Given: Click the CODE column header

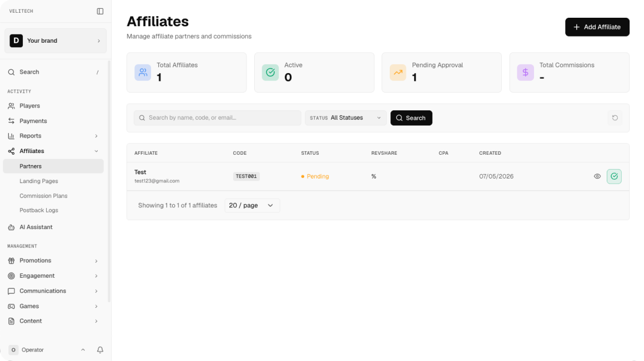Looking at the screenshot, I should pyautogui.click(x=239, y=153).
